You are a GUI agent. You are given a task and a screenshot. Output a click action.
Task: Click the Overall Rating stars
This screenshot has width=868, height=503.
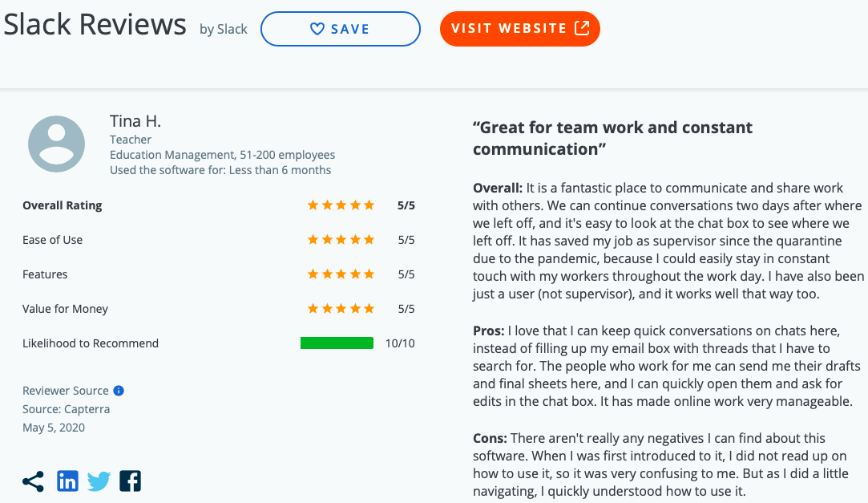[x=341, y=205]
